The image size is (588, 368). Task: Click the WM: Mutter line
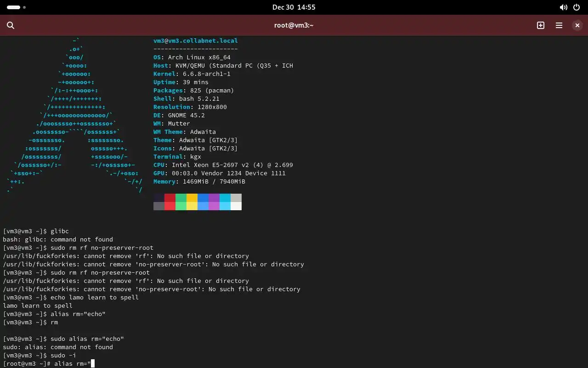pos(172,123)
